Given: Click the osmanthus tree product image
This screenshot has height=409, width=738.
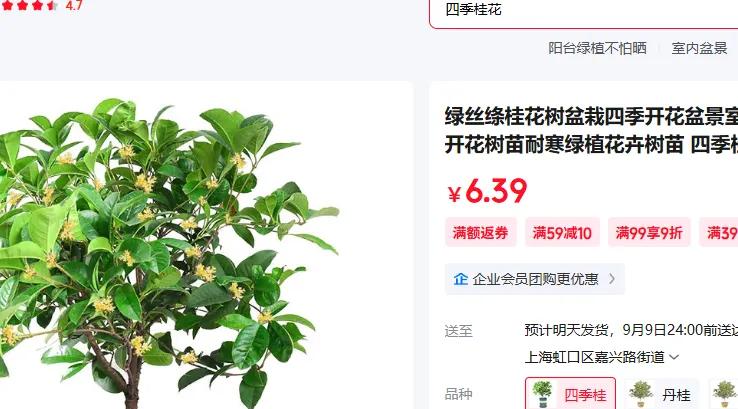Looking at the screenshot, I should click(x=169, y=249).
